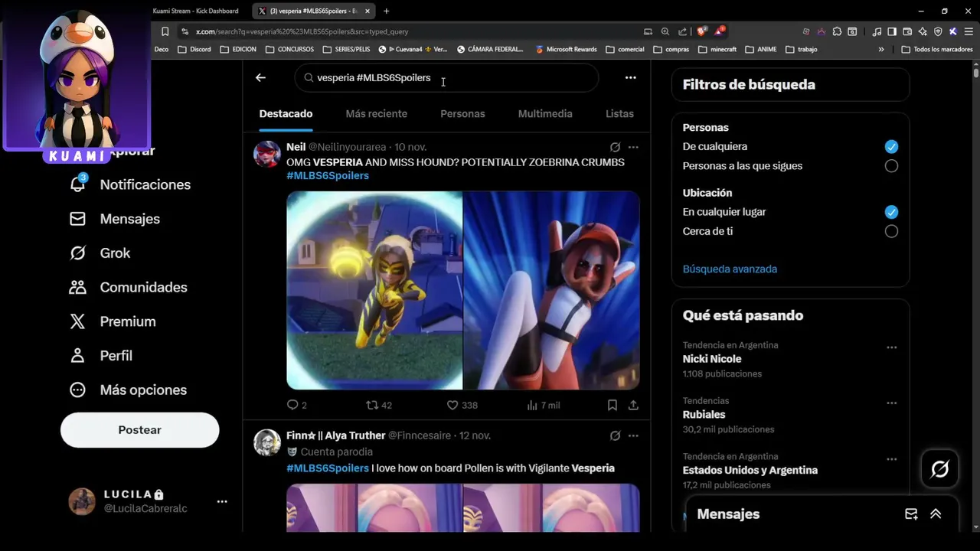The image size is (980, 551).
Task: Open Notificaciones bell icon in sidebar
Action: point(77,184)
